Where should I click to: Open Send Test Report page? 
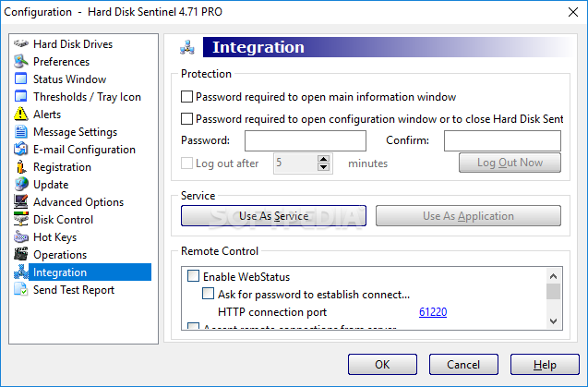pos(74,290)
